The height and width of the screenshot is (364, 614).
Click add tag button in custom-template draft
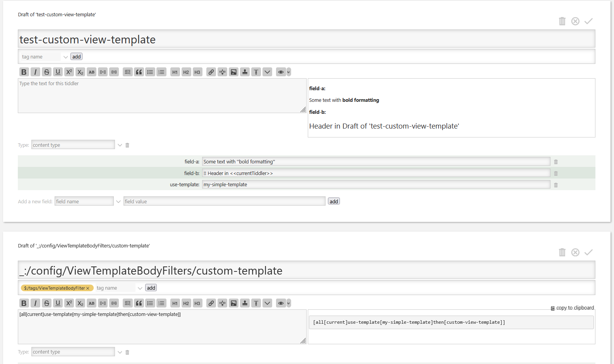(x=151, y=288)
